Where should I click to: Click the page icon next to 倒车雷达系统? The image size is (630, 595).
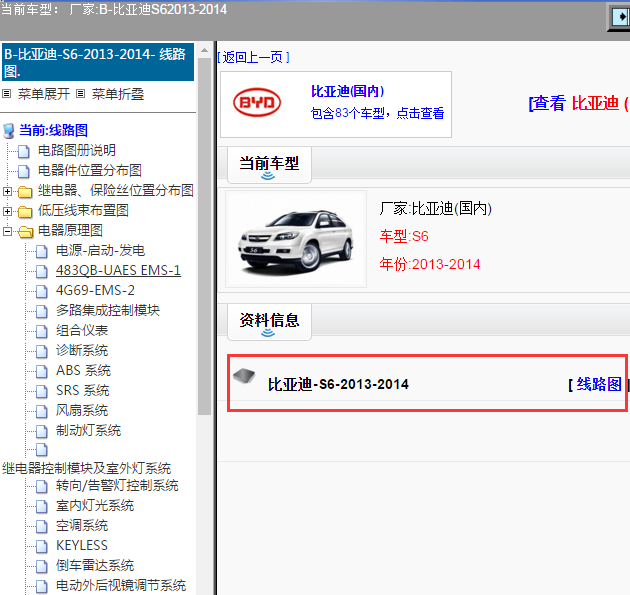tap(42, 566)
